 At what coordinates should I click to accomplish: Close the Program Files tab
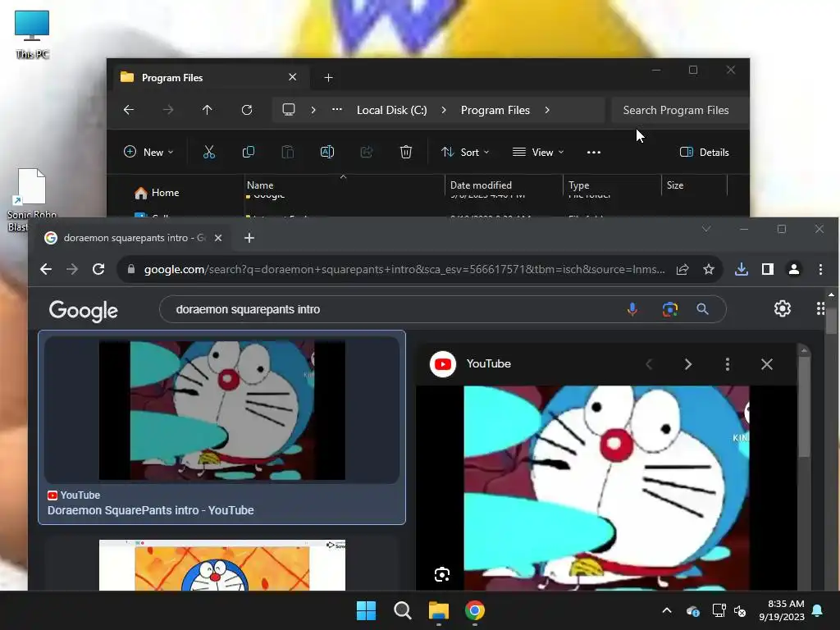(x=293, y=77)
